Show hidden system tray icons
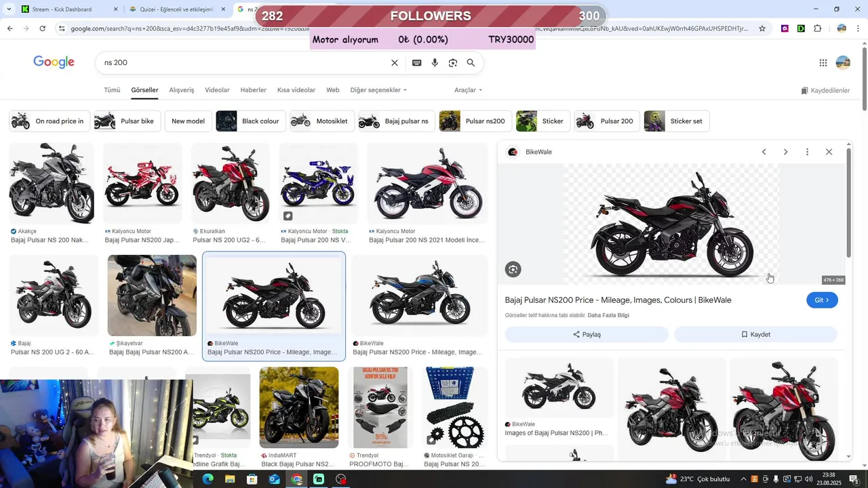The width and height of the screenshot is (868, 488). pyautogui.click(x=743, y=479)
